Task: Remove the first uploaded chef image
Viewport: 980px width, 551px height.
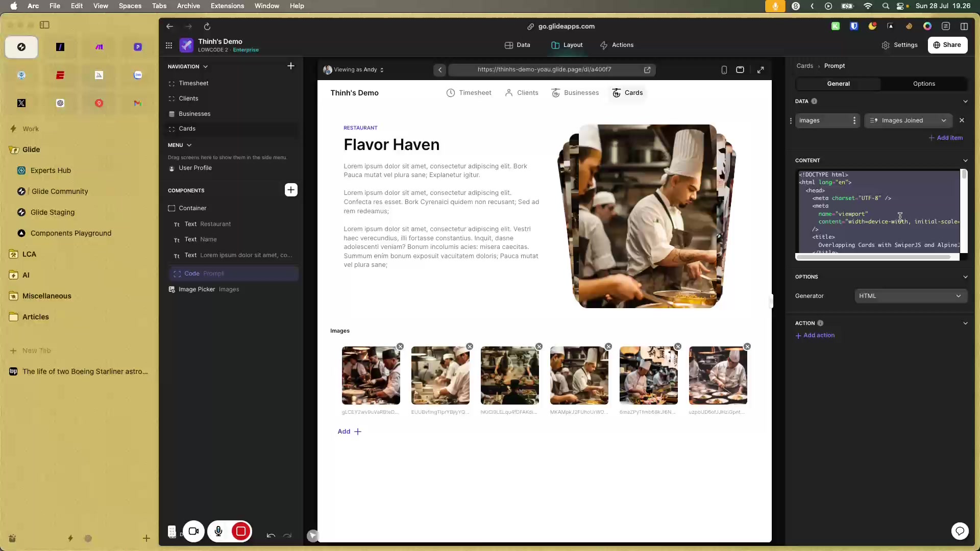Action: tap(400, 346)
